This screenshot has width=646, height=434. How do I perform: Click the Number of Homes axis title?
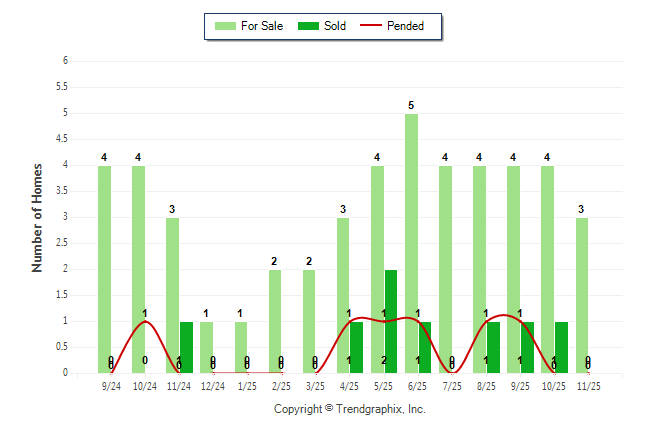tap(37, 217)
